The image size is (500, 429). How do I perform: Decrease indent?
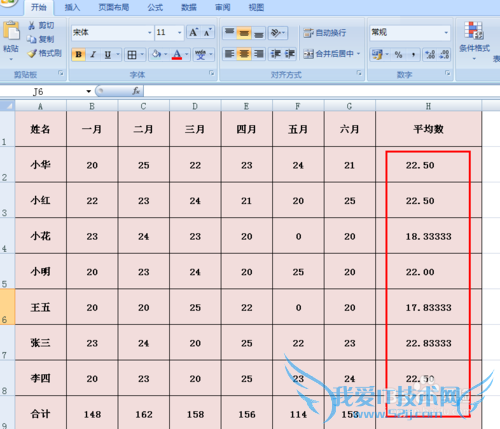275,54
